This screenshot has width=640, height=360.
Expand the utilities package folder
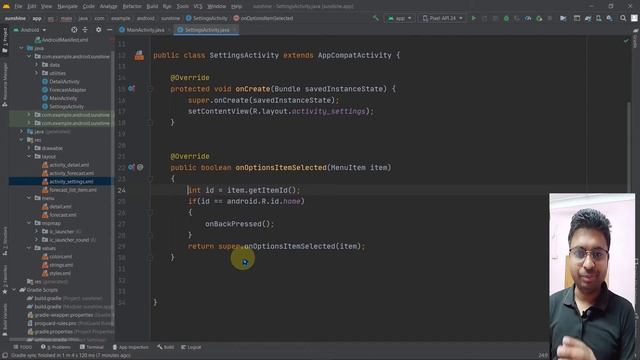tap(36, 73)
